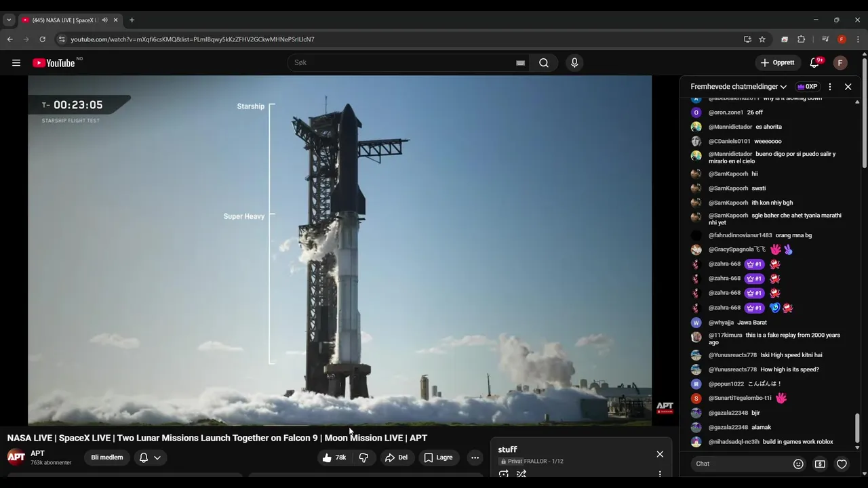Bookmark this page with the star icon
Screen dimensions: 868x488
click(762, 39)
